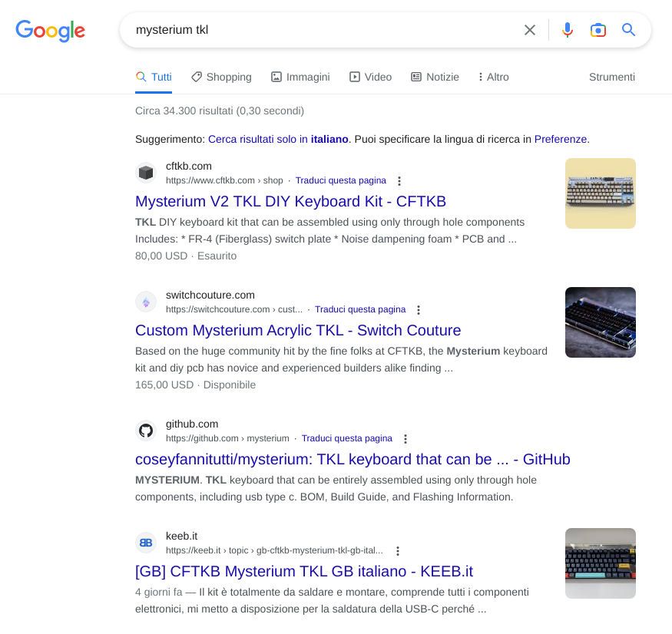Expand the Altro more menu
The image size is (672, 634).
[x=493, y=77]
